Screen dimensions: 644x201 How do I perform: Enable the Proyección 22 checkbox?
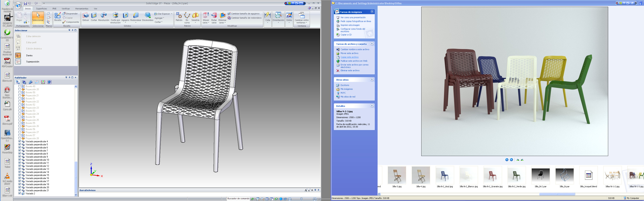click(x=20, y=102)
